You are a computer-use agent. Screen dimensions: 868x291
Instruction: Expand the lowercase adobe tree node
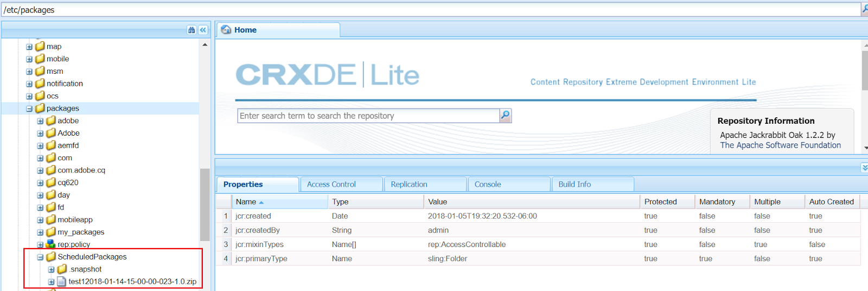coord(40,121)
